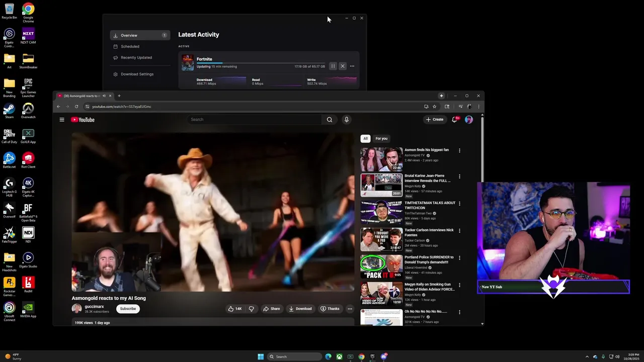This screenshot has height=362, width=644.
Task: Open 'Asmon finds his biggest fan' thumbnail
Action: [x=381, y=159]
